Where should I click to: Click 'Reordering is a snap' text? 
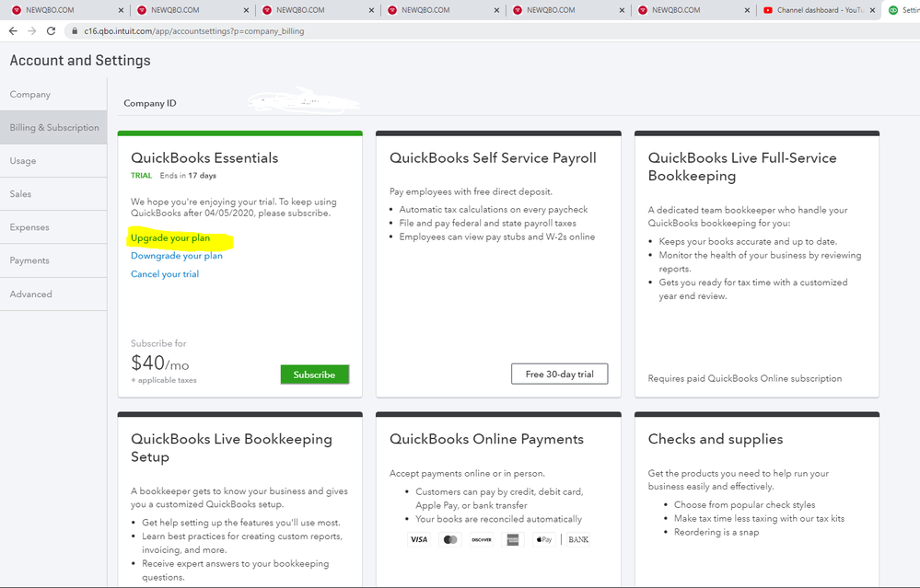click(x=716, y=532)
